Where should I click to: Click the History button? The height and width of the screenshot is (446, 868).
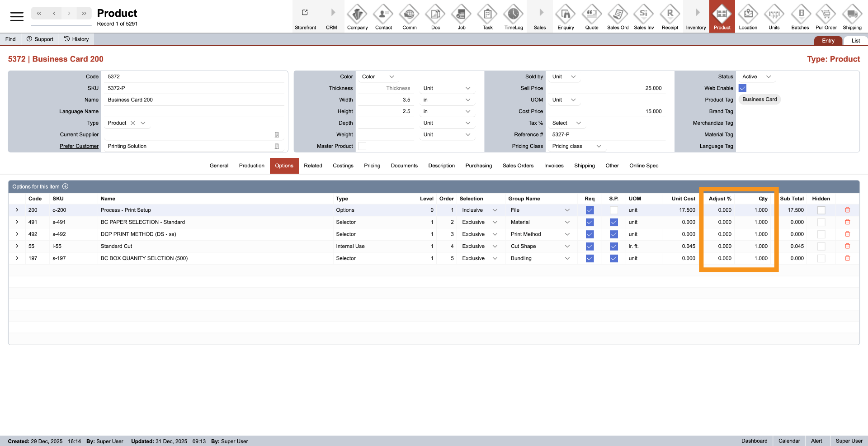[x=76, y=39]
